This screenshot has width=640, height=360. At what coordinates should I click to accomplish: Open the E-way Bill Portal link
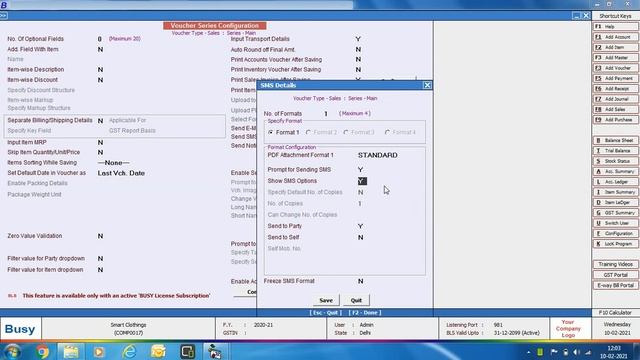coord(616,285)
